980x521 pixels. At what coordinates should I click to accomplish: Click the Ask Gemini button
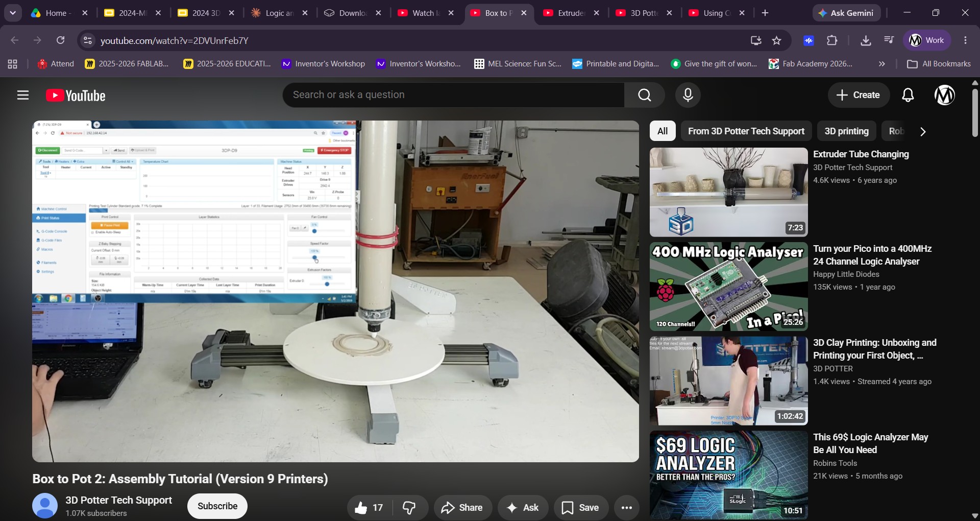point(846,13)
